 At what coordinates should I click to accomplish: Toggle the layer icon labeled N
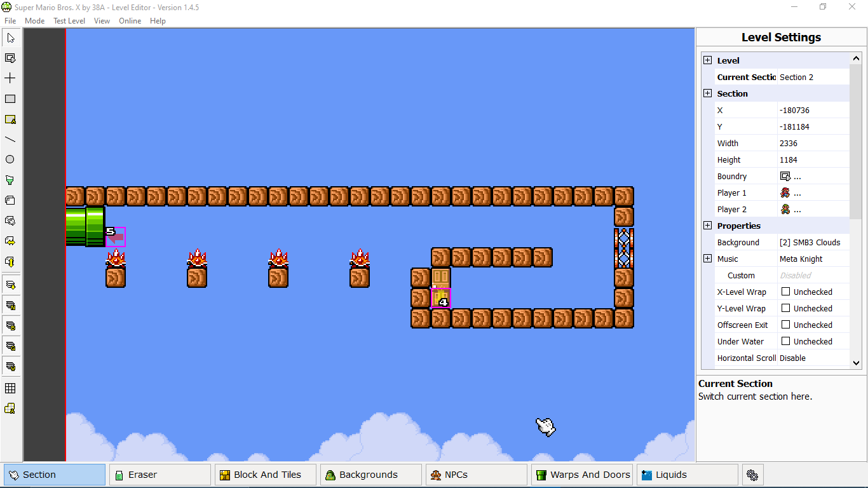pos(10,305)
